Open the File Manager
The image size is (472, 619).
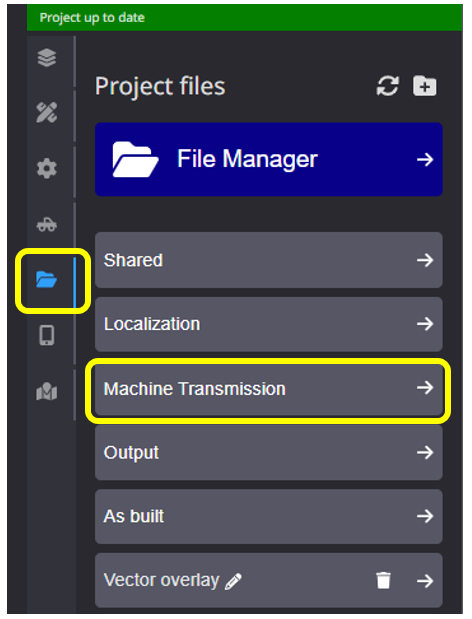(x=269, y=159)
